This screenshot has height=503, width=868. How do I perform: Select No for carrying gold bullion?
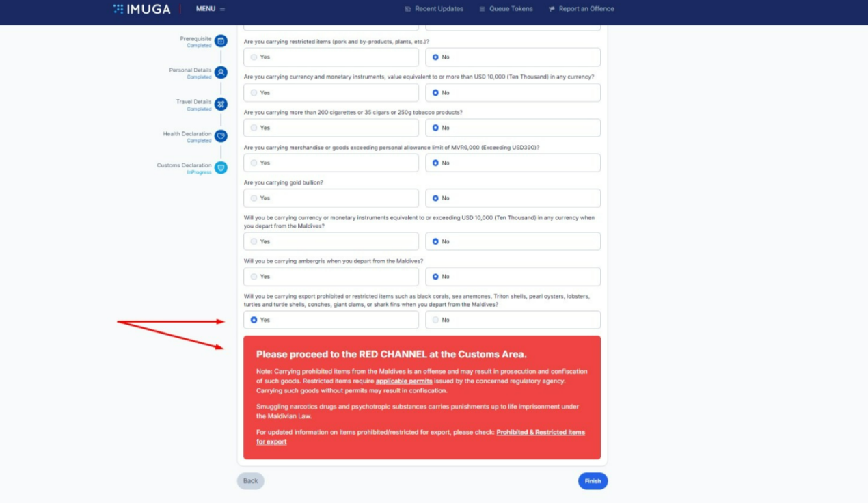pos(513,198)
